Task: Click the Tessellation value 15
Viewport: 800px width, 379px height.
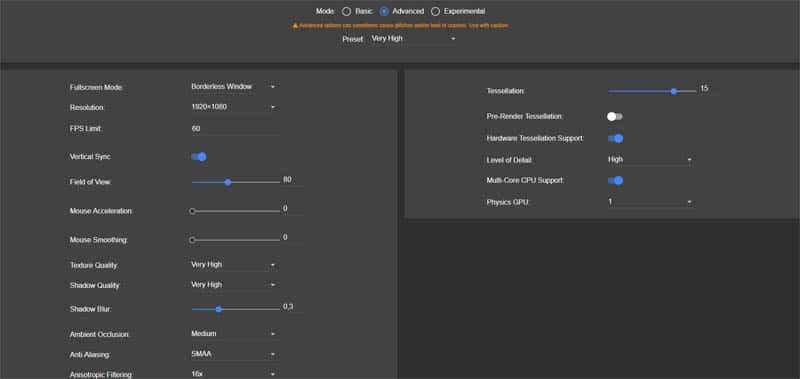Action: (x=704, y=89)
